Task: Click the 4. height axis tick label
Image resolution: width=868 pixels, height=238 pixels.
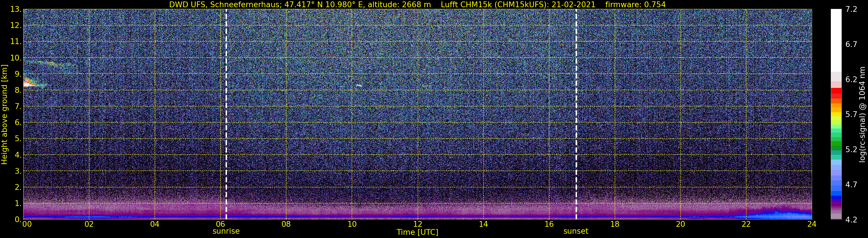Action: pos(18,155)
